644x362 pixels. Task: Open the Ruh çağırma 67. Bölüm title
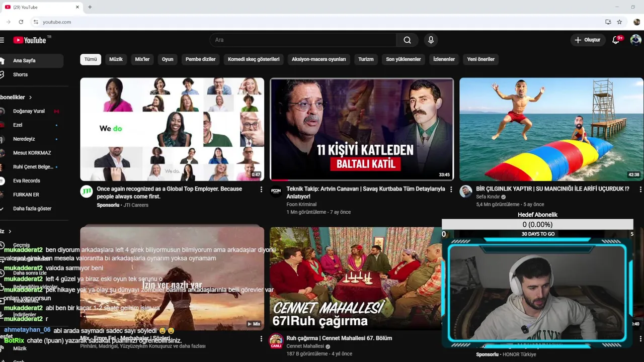pos(339,338)
